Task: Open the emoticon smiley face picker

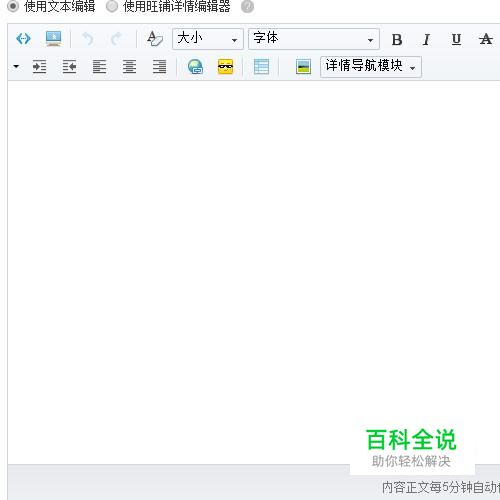Action: point(225,66)
